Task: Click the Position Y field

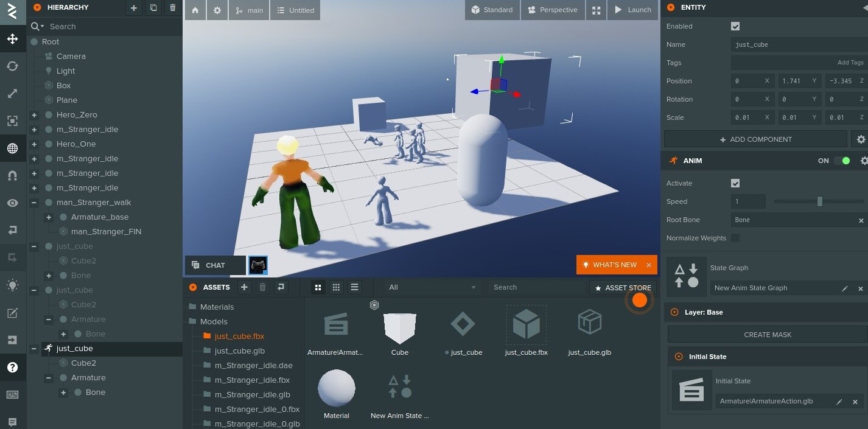Action: pyautogui.click(x=799, y=81)
